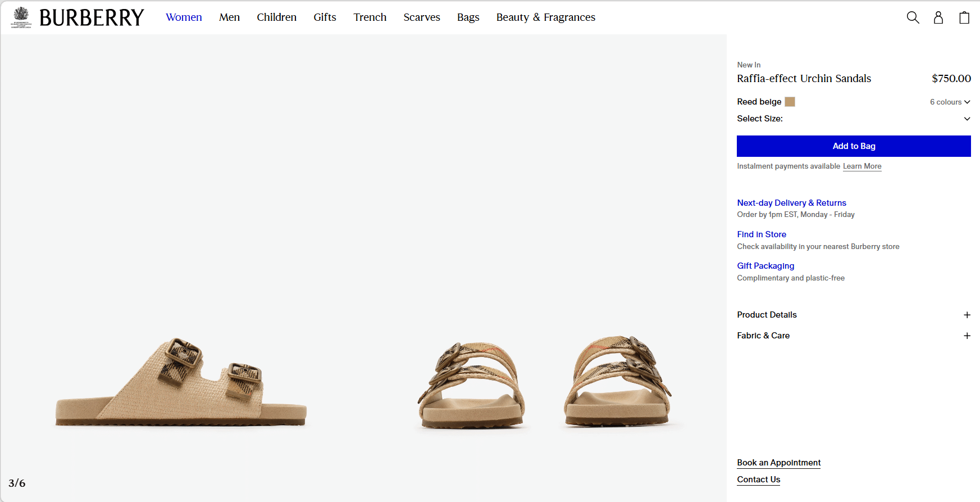Click Book an Appointment

[x=778, y=463]
